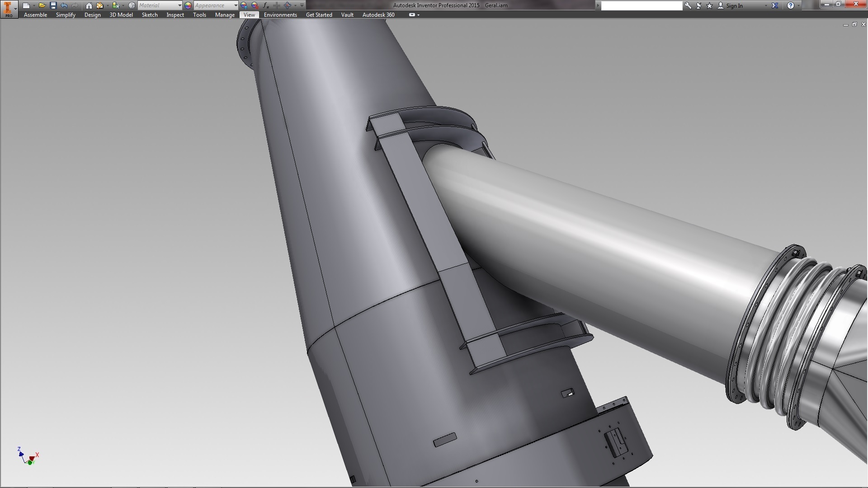Click the Clear appearance override icon
Screen dimensions: 868x488
click(255, 5)
